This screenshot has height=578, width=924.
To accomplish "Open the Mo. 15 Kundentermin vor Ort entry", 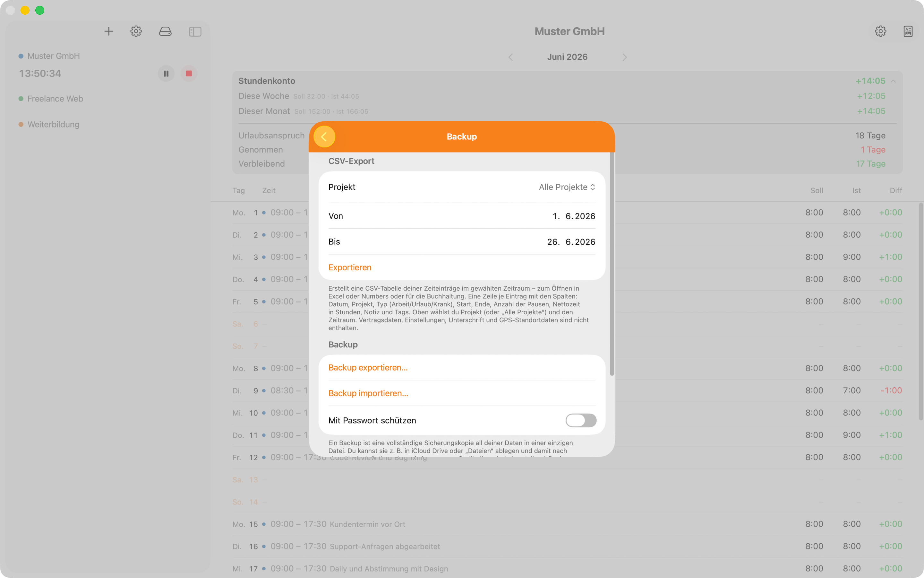I will click(567, 524).
